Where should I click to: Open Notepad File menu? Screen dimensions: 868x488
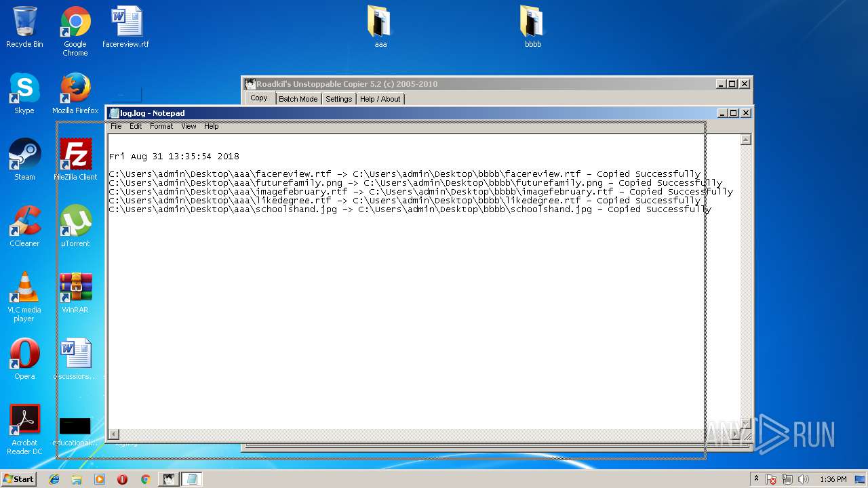116,126
